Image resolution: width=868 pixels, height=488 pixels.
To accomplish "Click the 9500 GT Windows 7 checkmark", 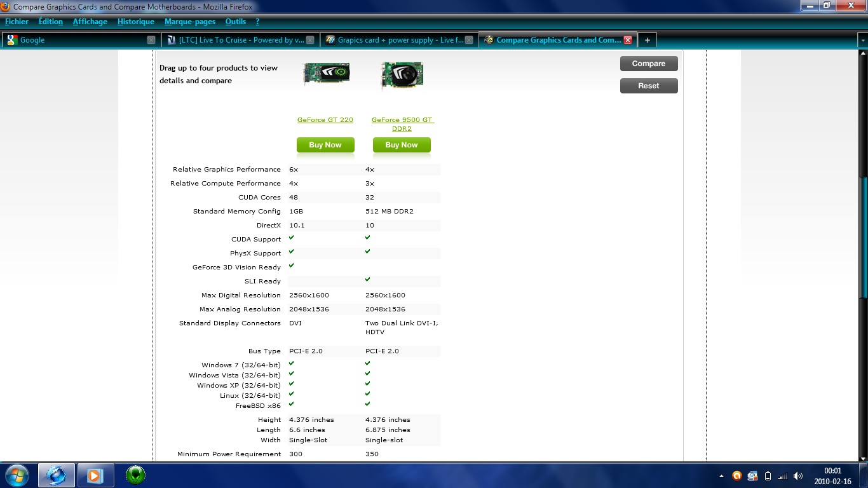I will click(368, 363).
